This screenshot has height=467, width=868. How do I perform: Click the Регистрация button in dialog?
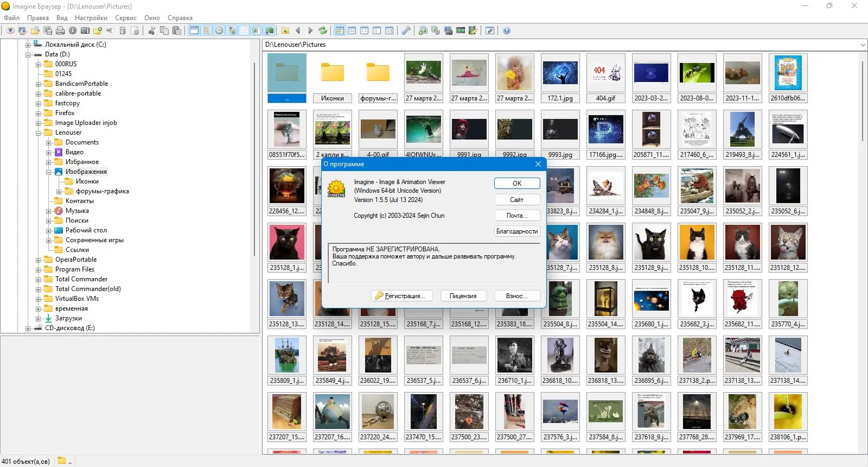[402, 296]
